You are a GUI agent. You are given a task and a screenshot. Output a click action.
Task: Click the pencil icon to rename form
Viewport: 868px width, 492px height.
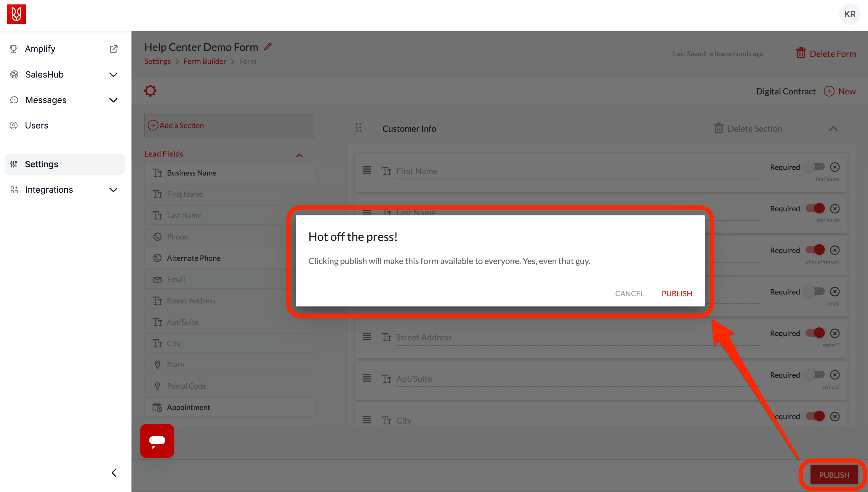(268, 47)
